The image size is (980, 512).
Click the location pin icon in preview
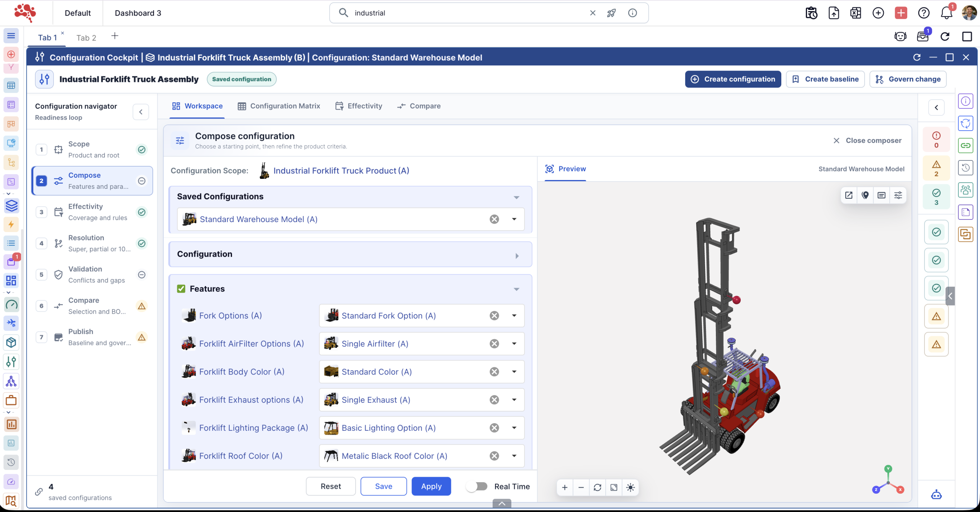865,195
